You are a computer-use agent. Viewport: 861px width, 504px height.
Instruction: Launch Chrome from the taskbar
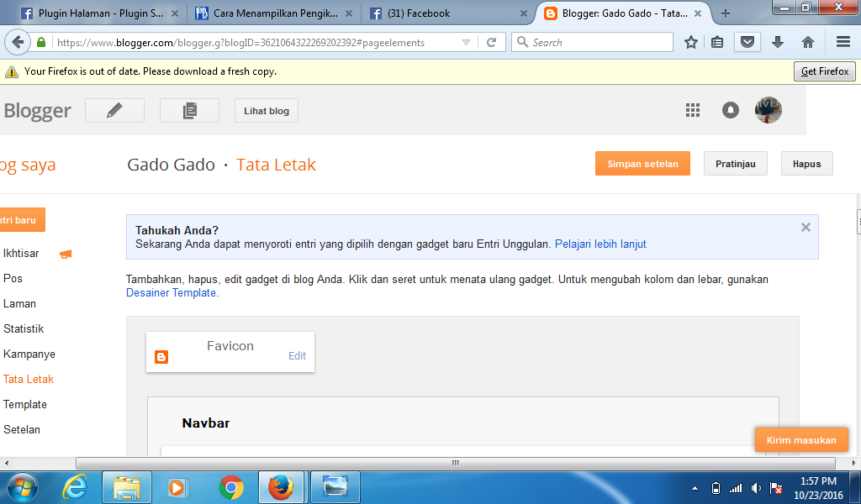coord(231,487)
